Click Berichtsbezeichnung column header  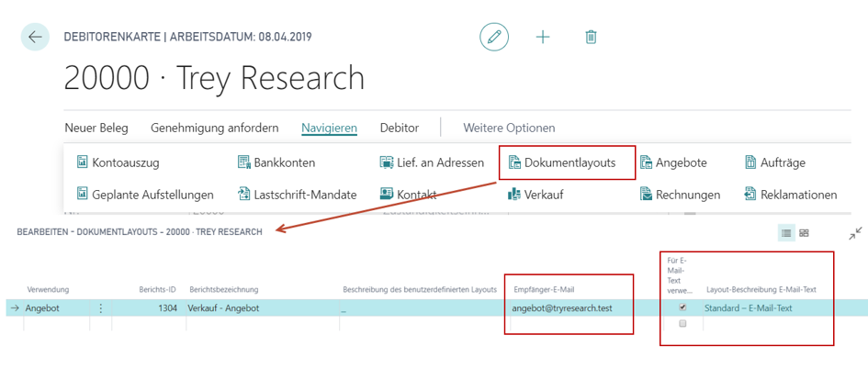click(x=224, y=290)
